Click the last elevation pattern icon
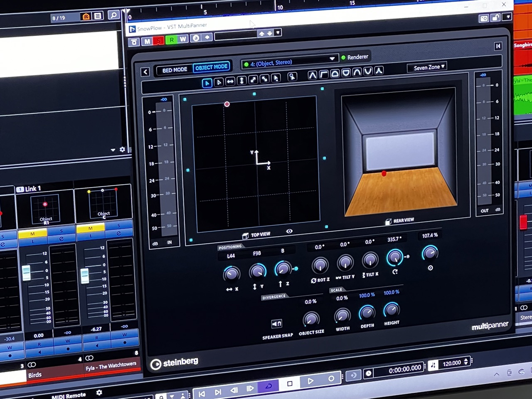Screen dimensions: 532x399 click(379, 71)
